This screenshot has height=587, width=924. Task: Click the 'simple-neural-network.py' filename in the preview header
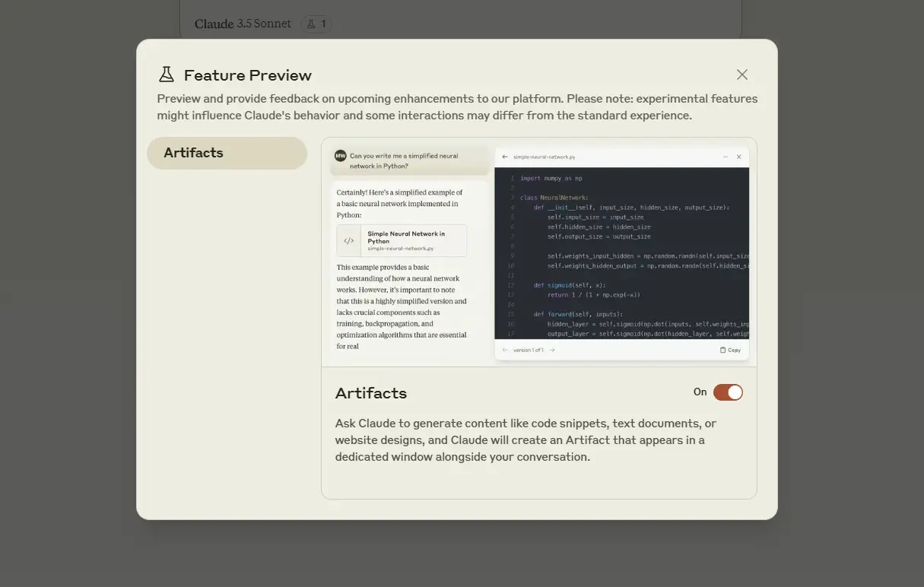point(545,157)
